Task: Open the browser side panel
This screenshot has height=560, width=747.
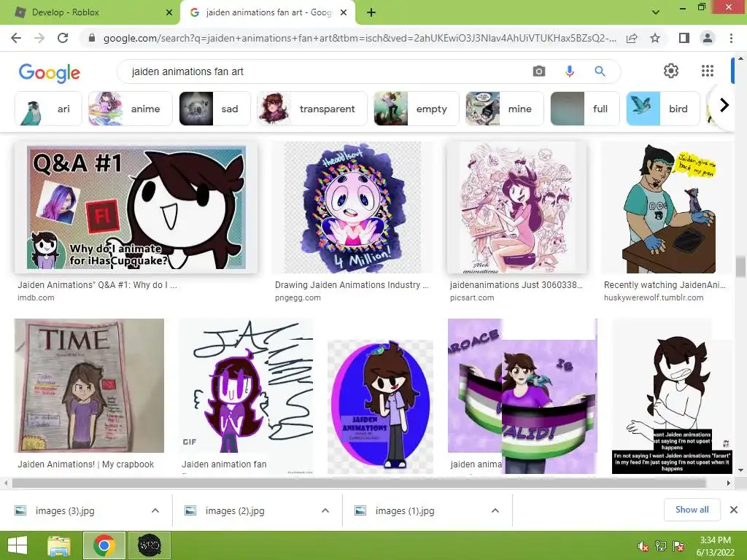Action: point(684,38)
